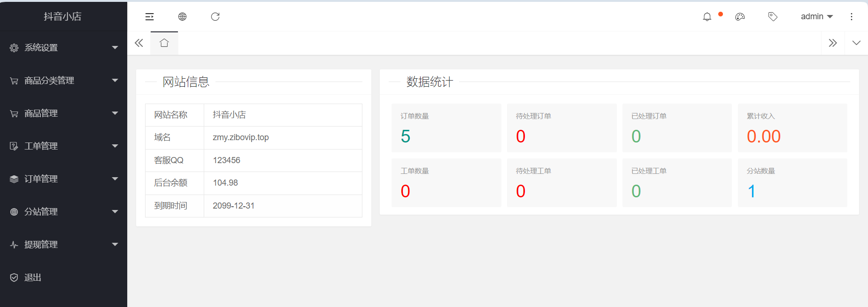This screenshot has height=307, width=868.
Task: Click the 已处理订单 statistic card
Action: coord(677,128)
